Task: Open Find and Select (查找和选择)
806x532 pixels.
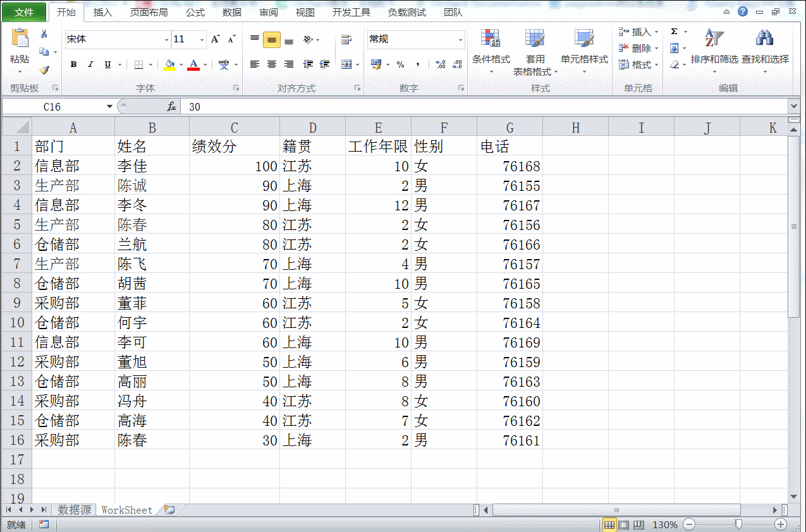Action: (x=765, y=51)
